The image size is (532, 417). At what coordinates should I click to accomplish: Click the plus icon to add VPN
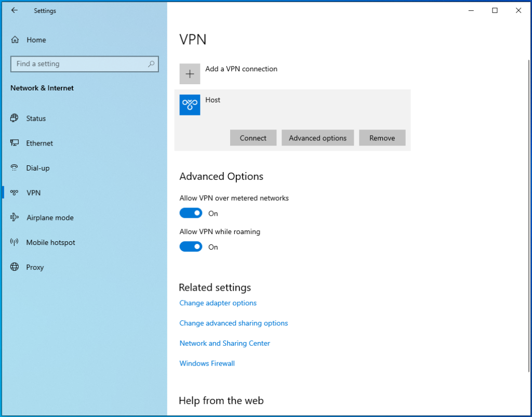coord(190,74)
